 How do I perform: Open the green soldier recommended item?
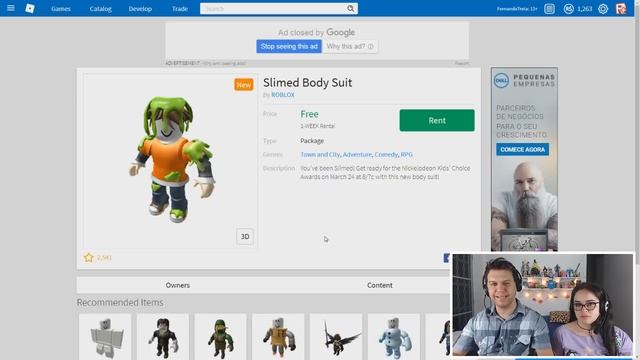coord(220,337)
